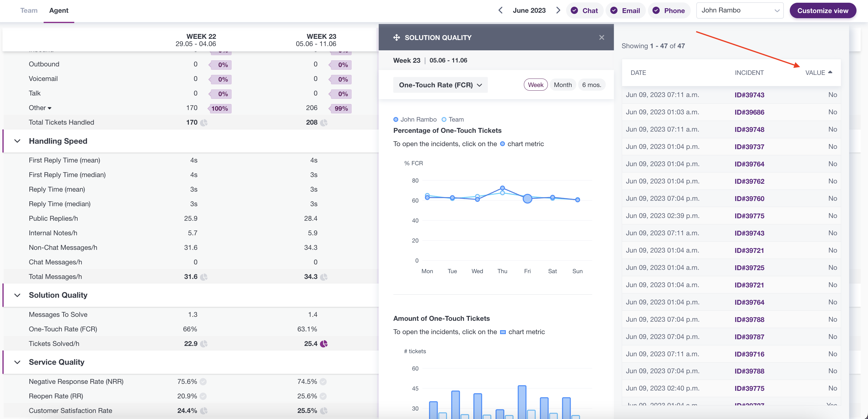This screenshot has height=419, width=868.
Task: Select the Week time range
Action: 536,85
